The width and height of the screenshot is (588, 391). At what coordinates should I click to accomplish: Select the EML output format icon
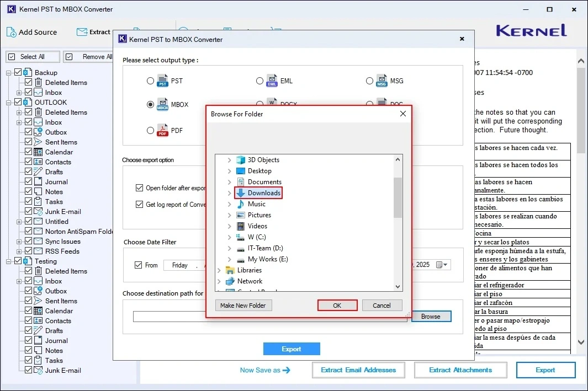pos(273,81)
